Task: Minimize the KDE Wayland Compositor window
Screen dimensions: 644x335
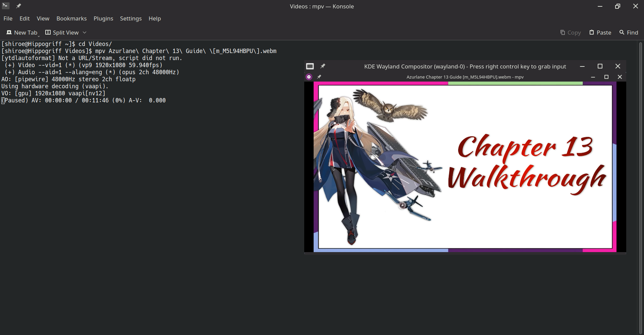Action: 582,66
